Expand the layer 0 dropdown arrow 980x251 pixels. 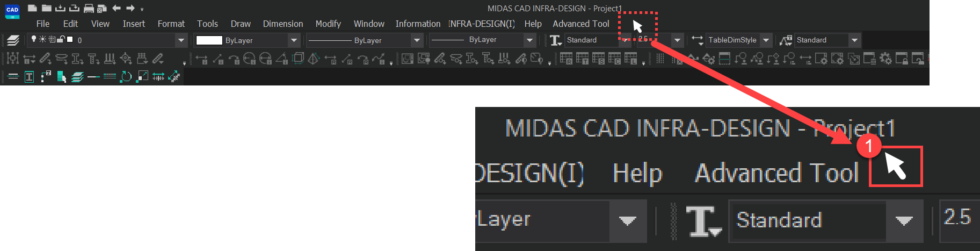[x=181, y=40]
